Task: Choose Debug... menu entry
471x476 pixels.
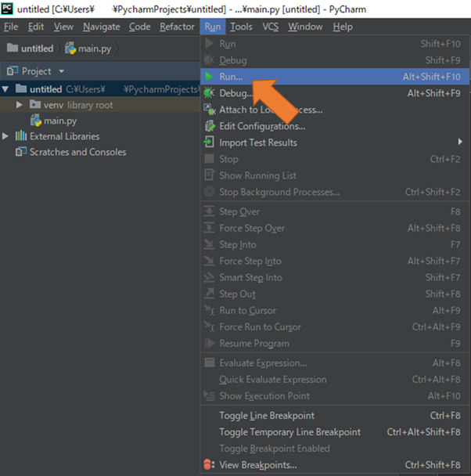Action: (x=335, y=93)
